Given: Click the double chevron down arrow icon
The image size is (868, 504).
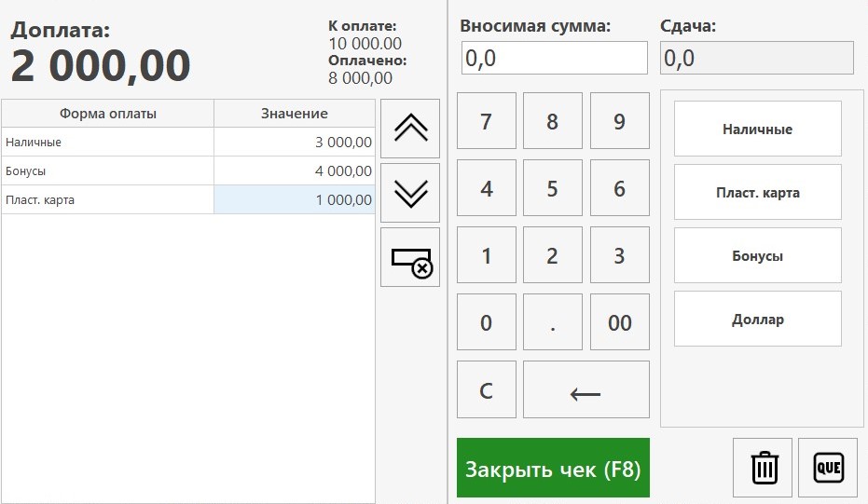Looking at the screenshot, I should click(410, 193).
